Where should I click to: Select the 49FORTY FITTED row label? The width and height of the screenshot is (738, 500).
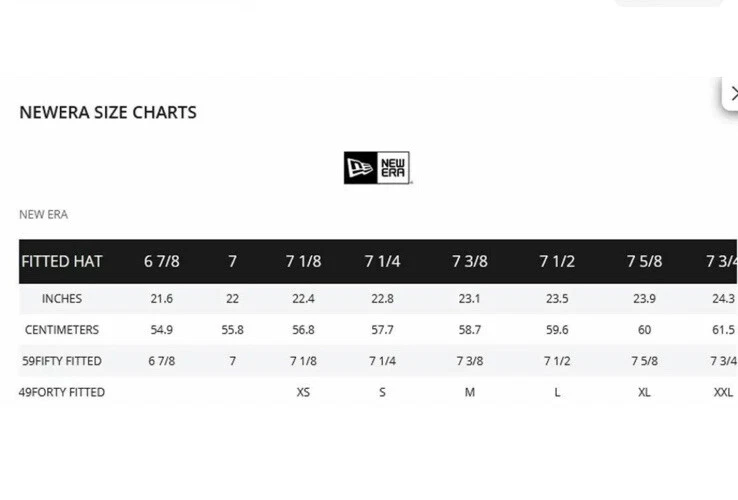pyautogui.click(x=62, y=392)
